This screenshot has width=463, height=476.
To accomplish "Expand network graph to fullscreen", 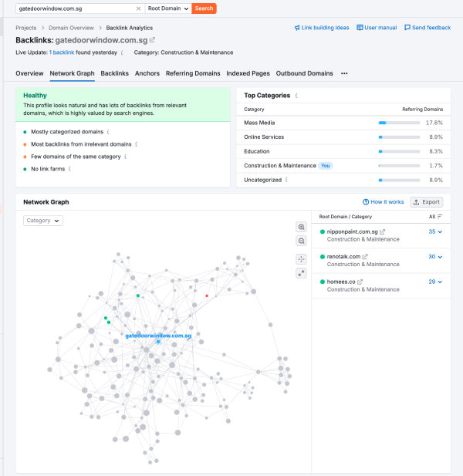I will tap(302, 273).
